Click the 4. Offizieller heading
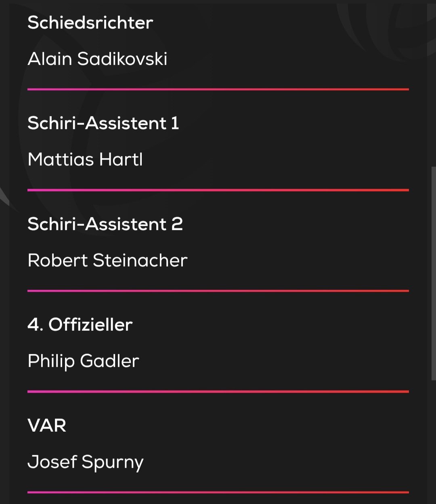 click(80, 325)
